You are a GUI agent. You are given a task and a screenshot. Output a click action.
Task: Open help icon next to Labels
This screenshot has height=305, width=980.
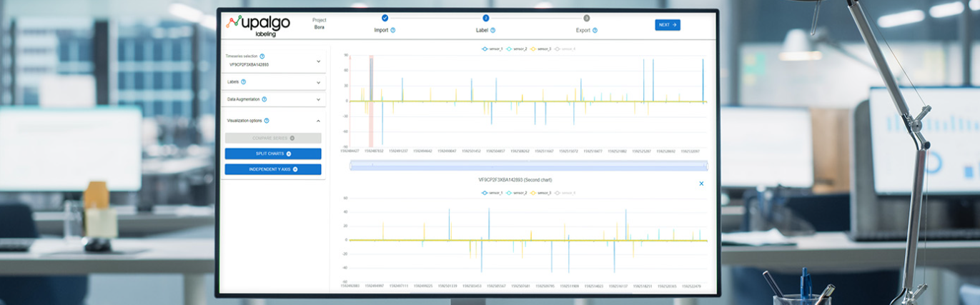[244, 81]
